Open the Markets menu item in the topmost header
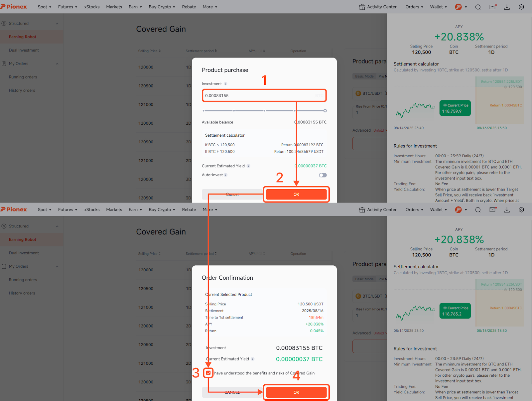The height and width of the screenshot is (401, 532). point(114,7)
